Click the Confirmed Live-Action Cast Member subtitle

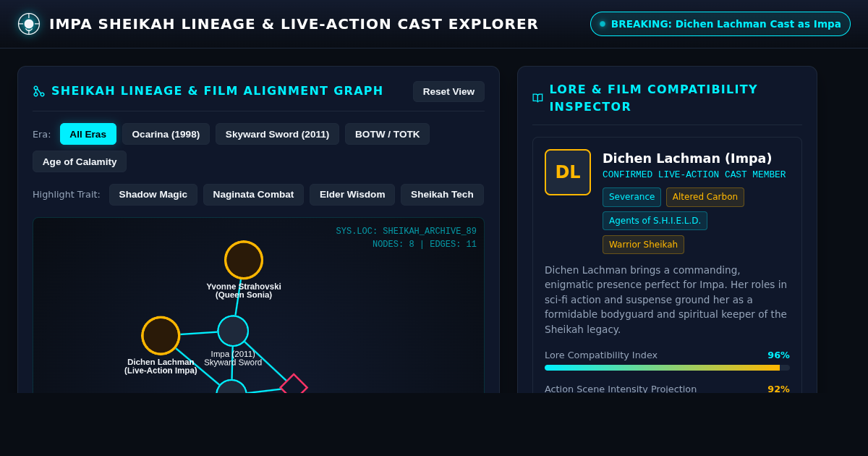tap(694, 174)
